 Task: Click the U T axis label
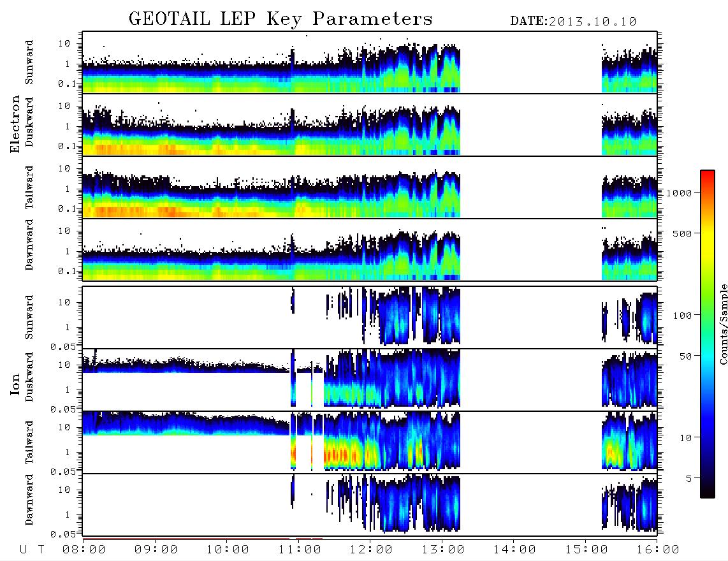(x=33, y=550)
